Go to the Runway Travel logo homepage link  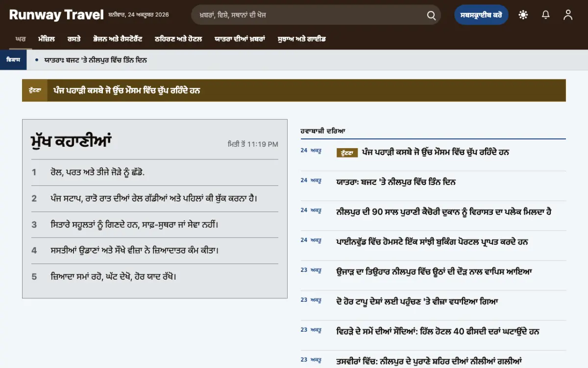[56, 15]
